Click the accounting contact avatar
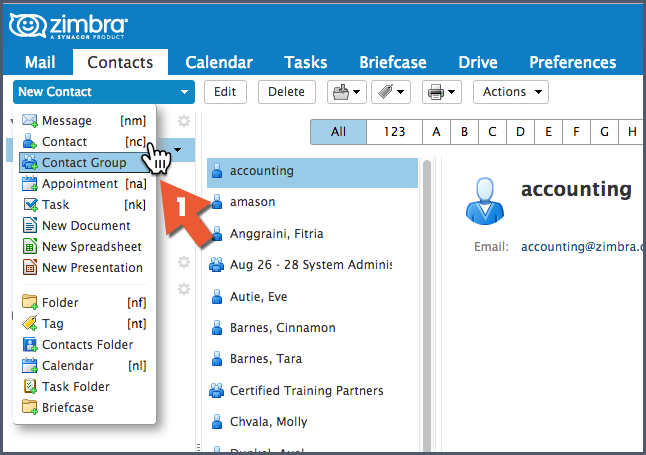The height and width of the screenshot is (455, 646). 484,201
